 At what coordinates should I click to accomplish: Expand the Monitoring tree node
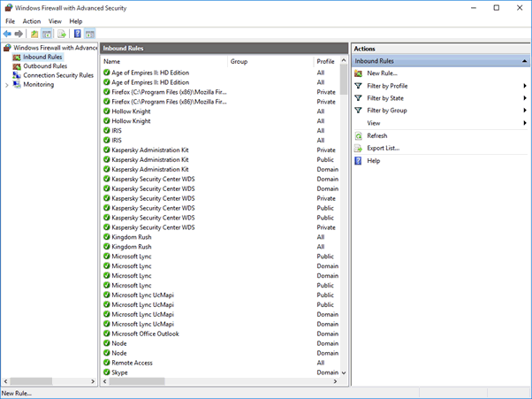tap(7, 85)
